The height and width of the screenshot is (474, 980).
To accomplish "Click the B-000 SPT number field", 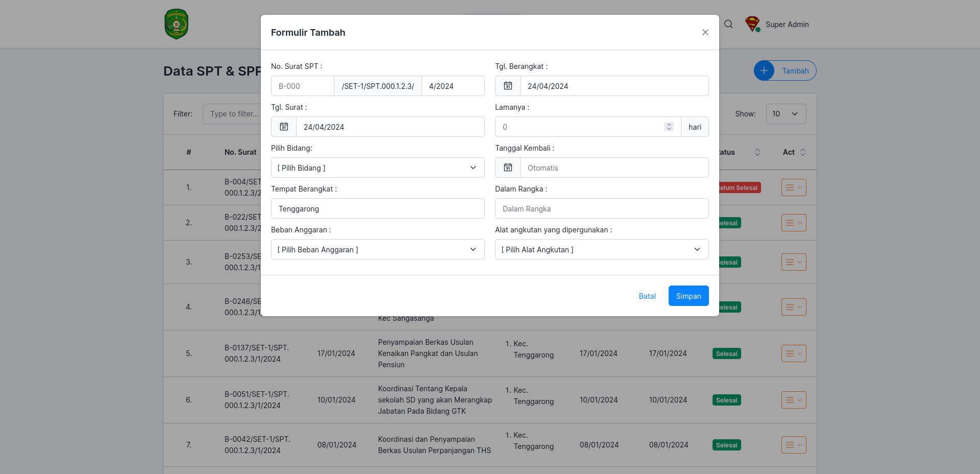I will click(x=303, y=86).
